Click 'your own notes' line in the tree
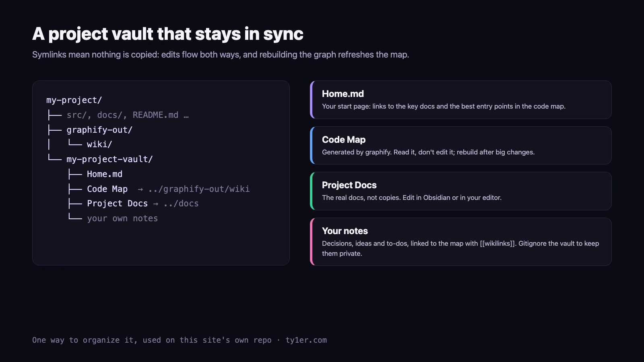This screenshot has width=644, height=362. (122, 218)
